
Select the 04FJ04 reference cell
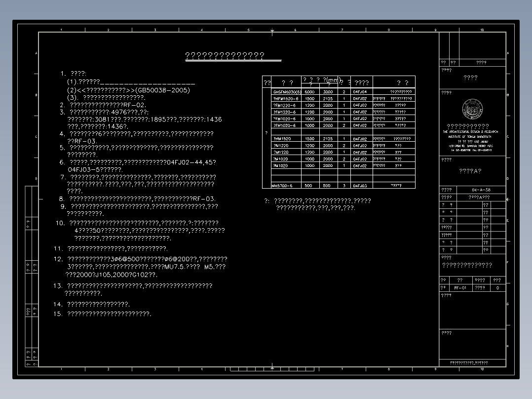point(360,92)
